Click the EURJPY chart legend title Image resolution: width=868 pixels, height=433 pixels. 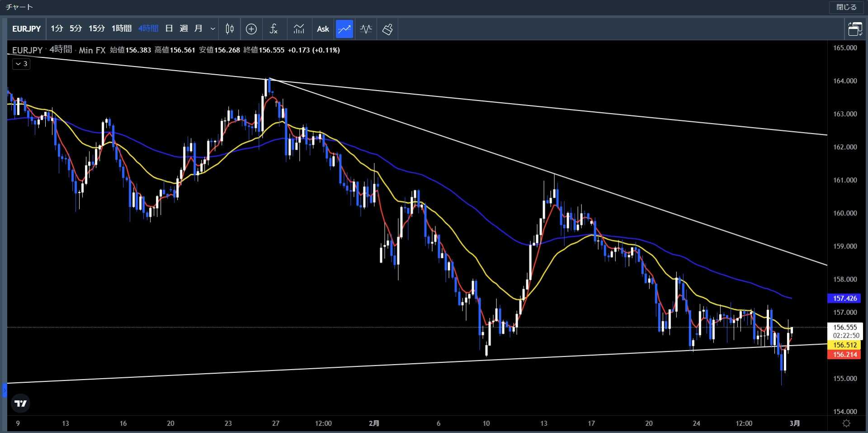click(27, 50)
